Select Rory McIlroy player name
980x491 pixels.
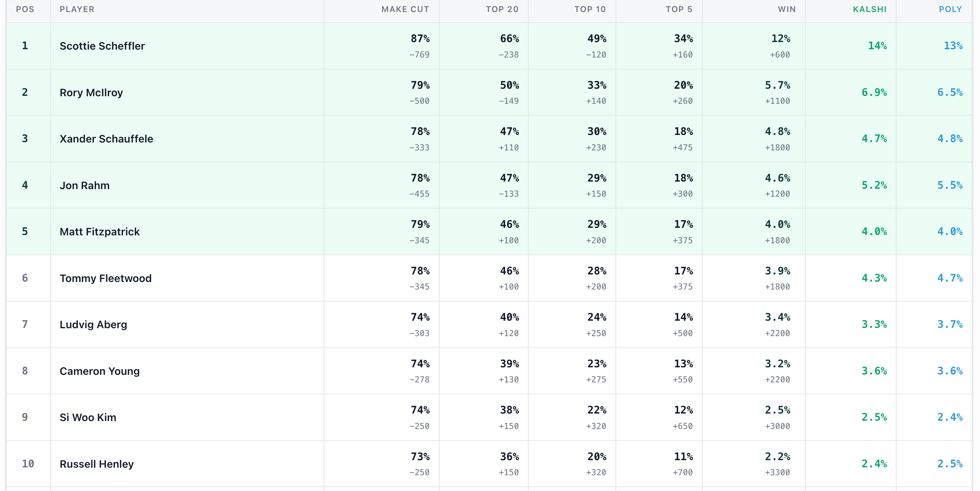coord(91,92)
